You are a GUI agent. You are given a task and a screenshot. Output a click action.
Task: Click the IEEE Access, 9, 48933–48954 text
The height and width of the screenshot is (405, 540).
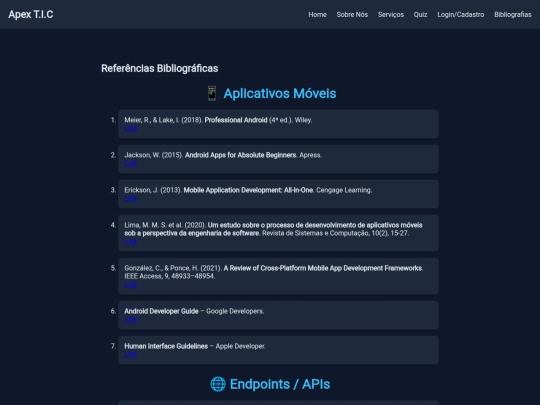click(169, 276)
